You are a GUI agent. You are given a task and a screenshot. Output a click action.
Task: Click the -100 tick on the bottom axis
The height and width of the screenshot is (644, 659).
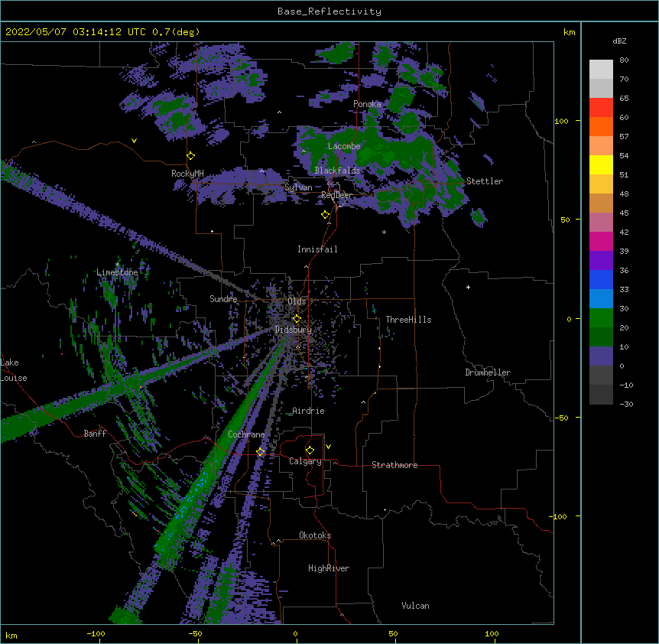point(96,634)
